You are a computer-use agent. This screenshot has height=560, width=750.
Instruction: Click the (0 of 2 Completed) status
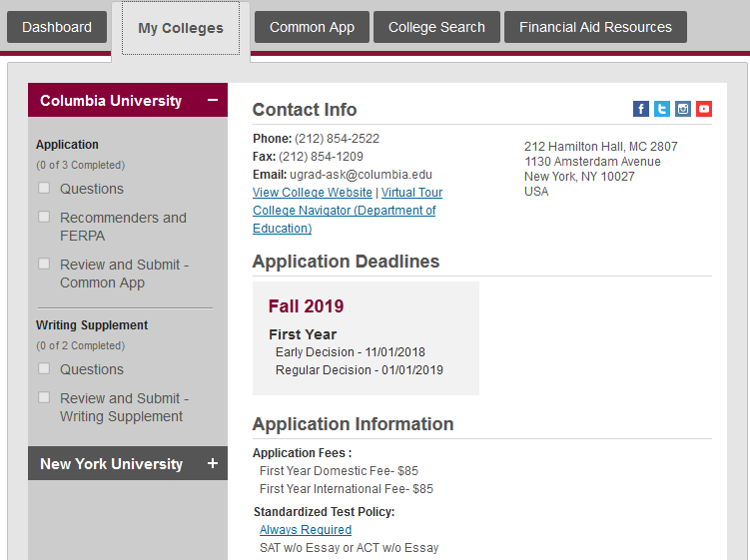pos(80,345)
